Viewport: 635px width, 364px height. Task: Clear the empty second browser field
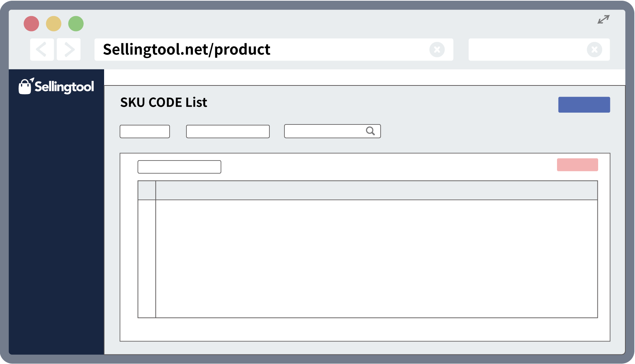click(x=594, y=50)
